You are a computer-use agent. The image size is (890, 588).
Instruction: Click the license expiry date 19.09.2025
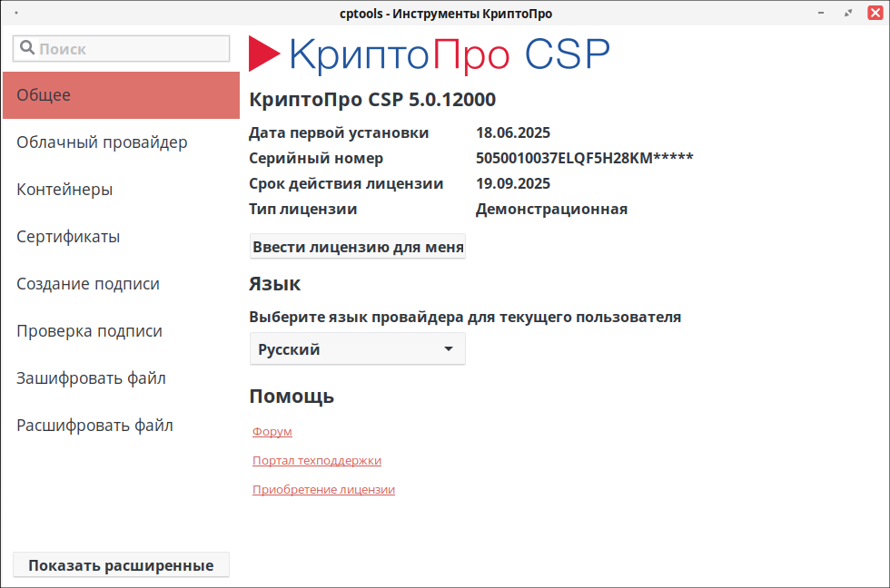click(x=513, y=183)
